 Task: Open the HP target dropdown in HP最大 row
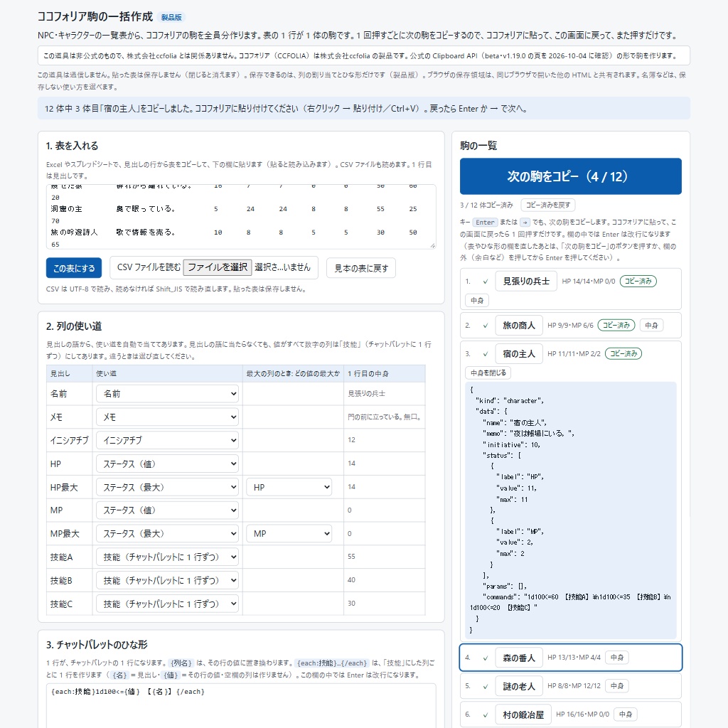289,487
